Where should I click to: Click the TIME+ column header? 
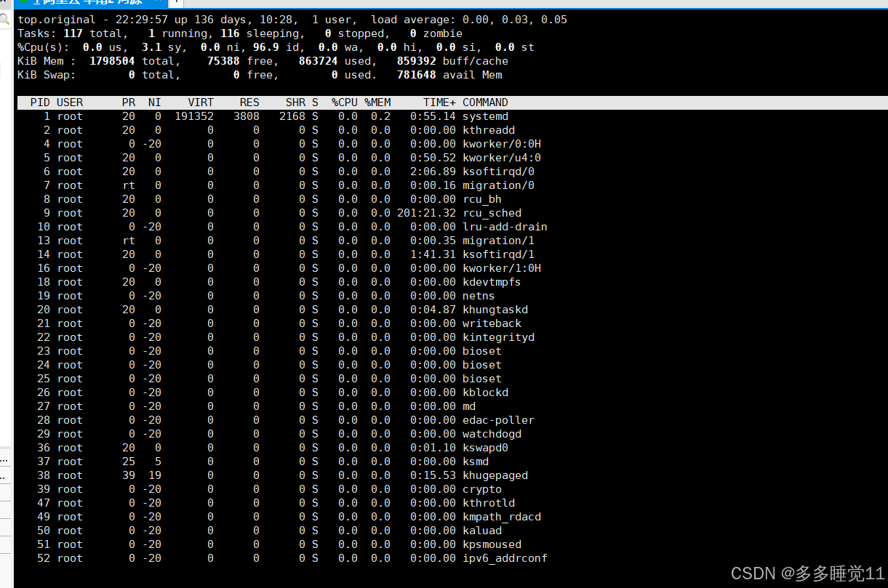tap(439, 102)
